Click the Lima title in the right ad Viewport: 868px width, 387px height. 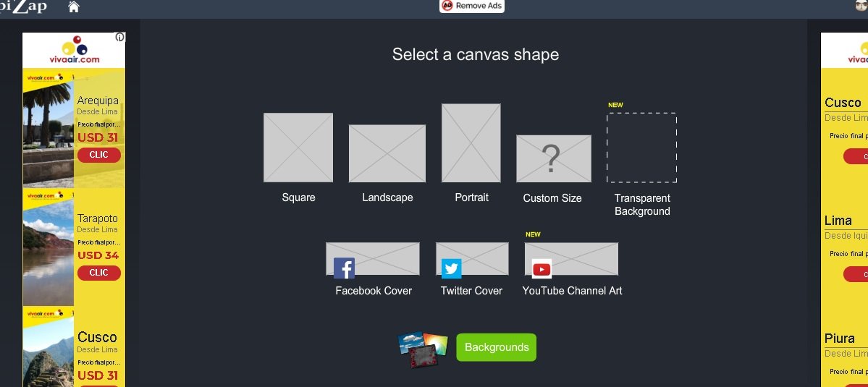click(x=838, y=221)
